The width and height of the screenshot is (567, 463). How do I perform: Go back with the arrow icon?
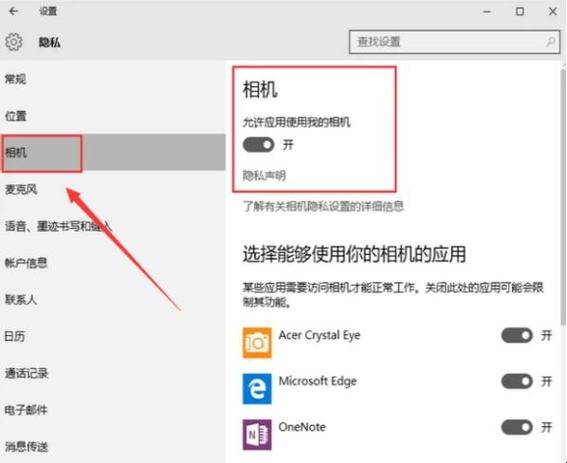[14, 11]
